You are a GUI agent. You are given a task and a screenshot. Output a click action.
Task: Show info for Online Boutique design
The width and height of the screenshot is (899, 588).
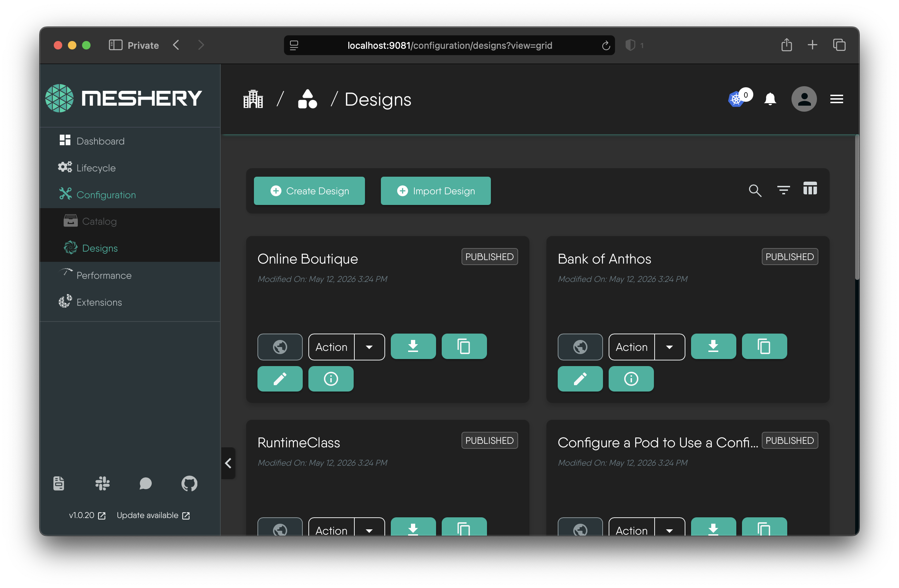(x=331, y=378)
